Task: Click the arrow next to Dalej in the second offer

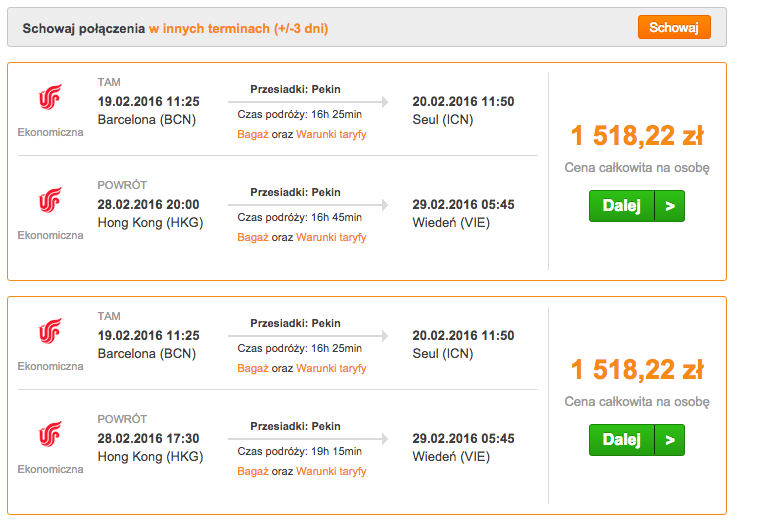Action: coord(670,440)
